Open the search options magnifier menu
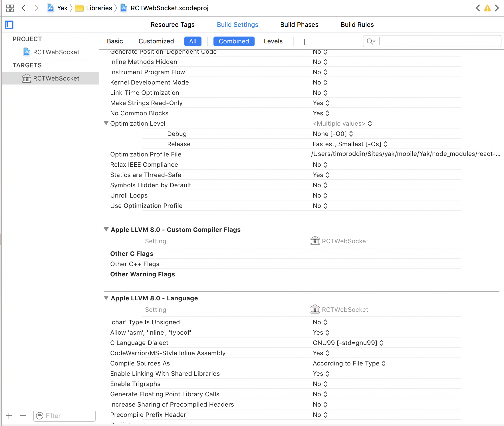 pos(371,41)
